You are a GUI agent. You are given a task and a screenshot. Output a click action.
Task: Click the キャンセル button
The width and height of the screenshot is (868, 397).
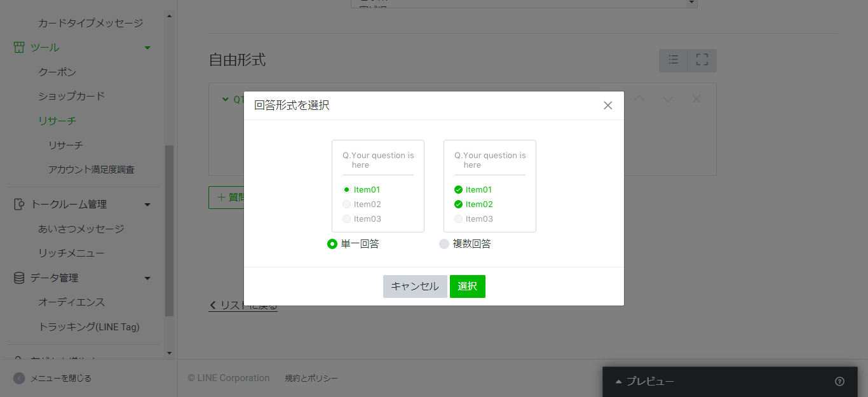coord(415,286)
